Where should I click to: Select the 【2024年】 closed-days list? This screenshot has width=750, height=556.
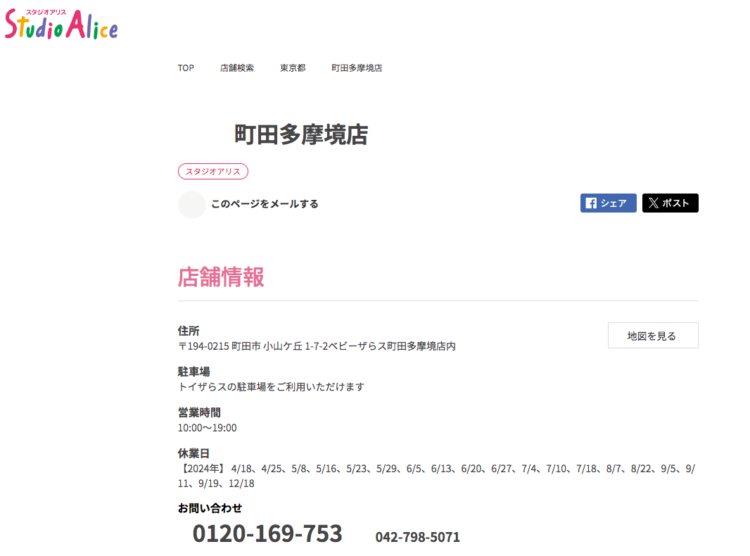click(x=437, y=476)
